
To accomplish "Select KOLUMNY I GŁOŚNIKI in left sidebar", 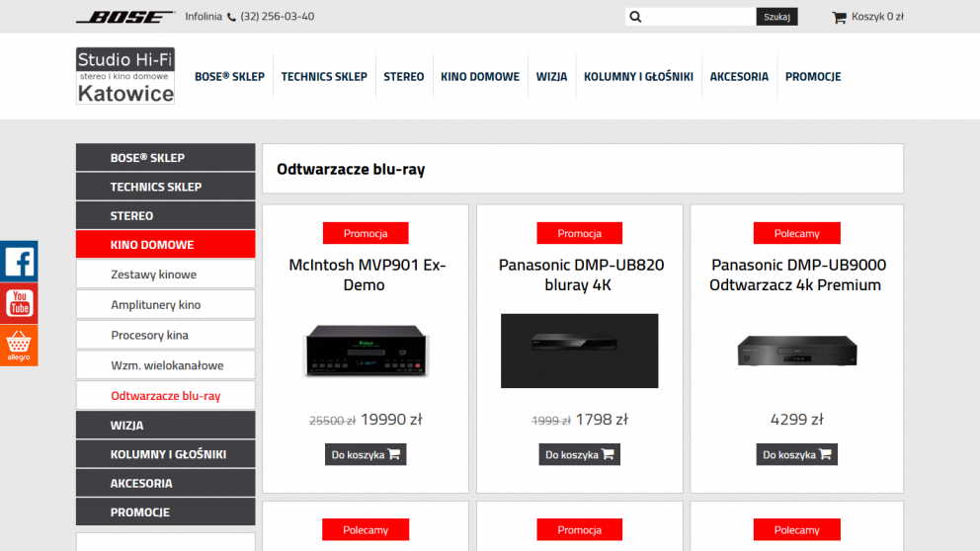I will 166,454.
